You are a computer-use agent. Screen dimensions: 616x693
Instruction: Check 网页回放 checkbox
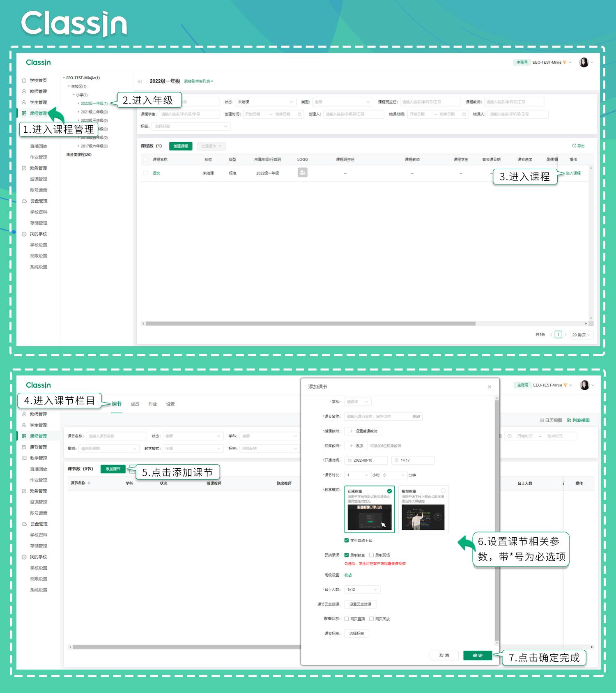(x=371, y=619)
